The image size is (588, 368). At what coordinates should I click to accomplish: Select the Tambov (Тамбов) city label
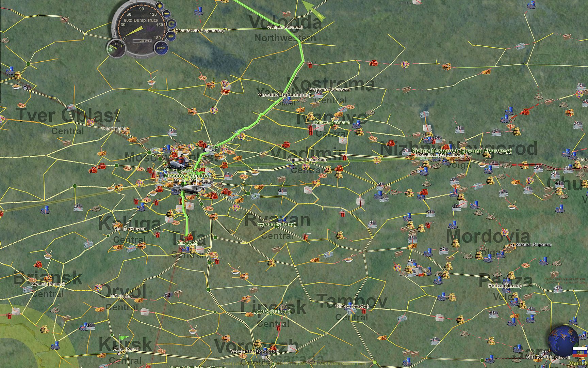coord(352,306)
